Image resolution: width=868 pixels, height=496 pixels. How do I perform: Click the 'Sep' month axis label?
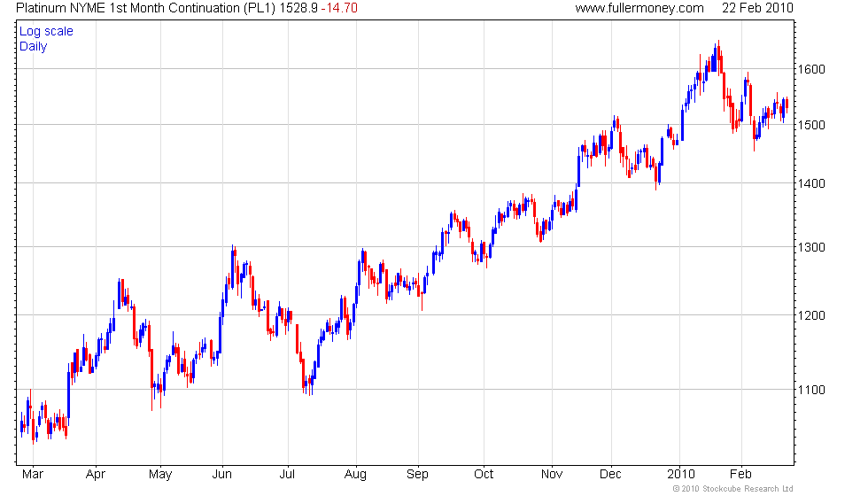coord(417,475)
